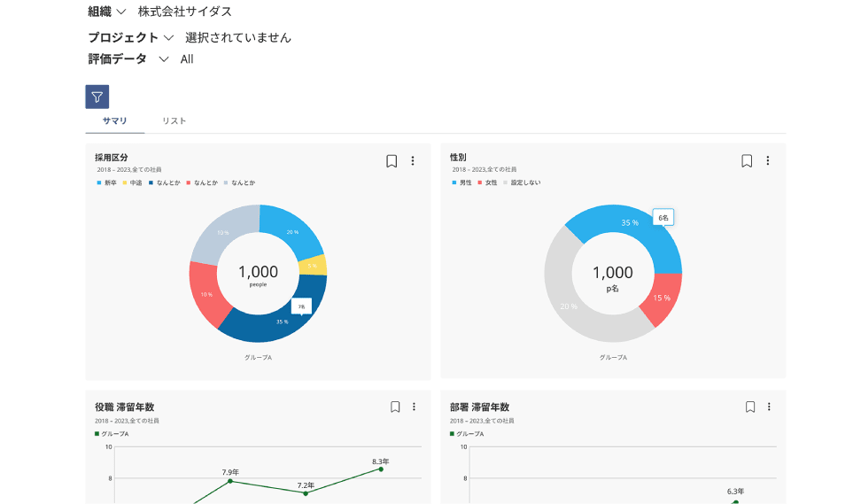Click the 7.9年 data point
Image resolution: width=853 pixels, height=504 pixels.
pos(230,481)
